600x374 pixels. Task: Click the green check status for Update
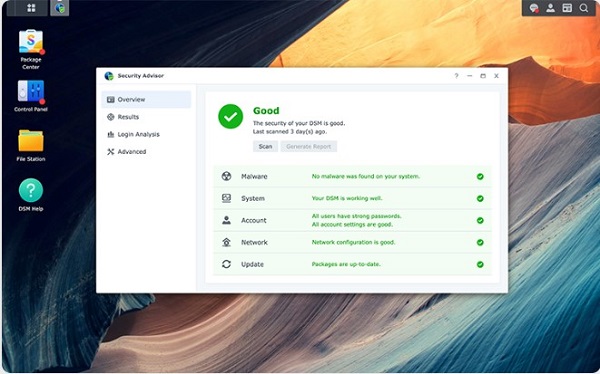tap(480, 265)
